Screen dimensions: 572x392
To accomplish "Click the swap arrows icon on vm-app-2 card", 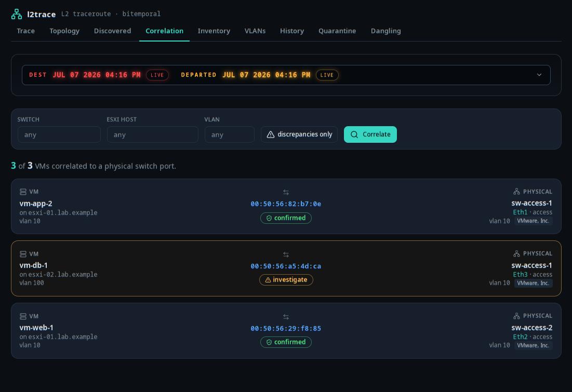I will pos(286,192).
